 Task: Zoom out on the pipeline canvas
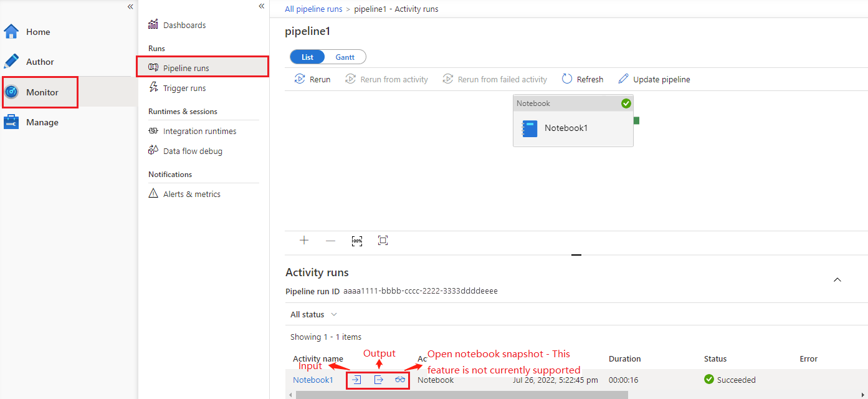tap(330, 240)
